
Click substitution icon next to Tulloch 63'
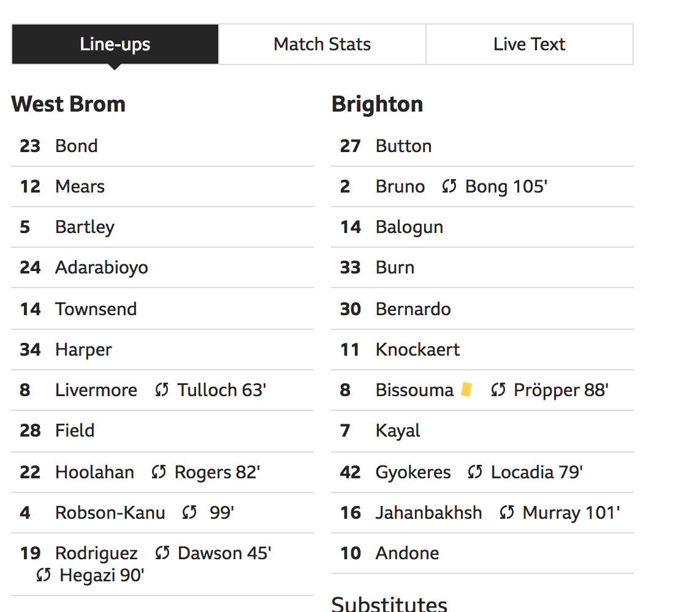coord(162,390)
